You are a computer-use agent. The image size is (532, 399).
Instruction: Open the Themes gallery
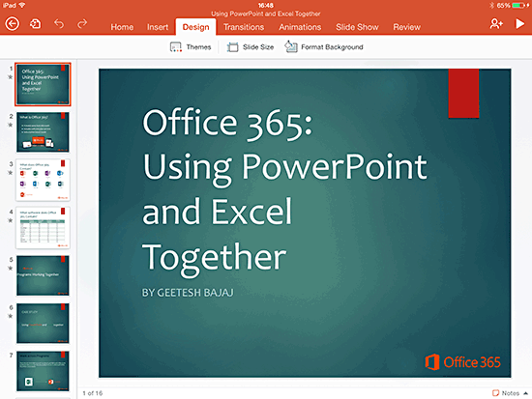(191, 47)
